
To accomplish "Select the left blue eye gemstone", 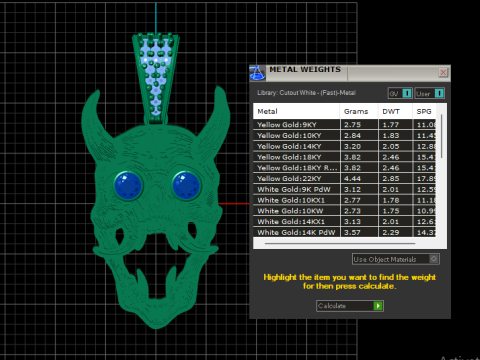I will pyautogui.click(x=128, y=186).
